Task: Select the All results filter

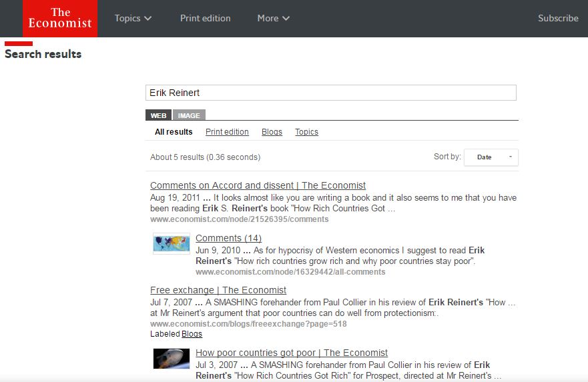Action: pyautogui.click(x=174, y=132)
